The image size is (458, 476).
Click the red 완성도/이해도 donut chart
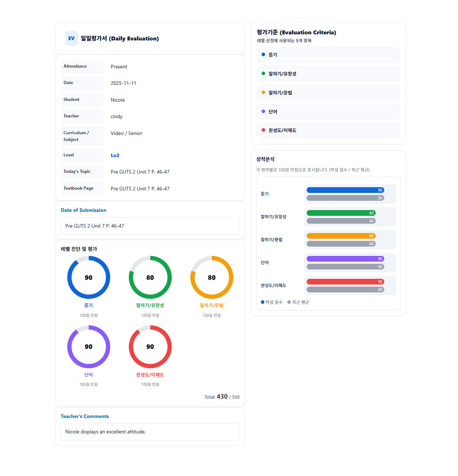point(150,347)
